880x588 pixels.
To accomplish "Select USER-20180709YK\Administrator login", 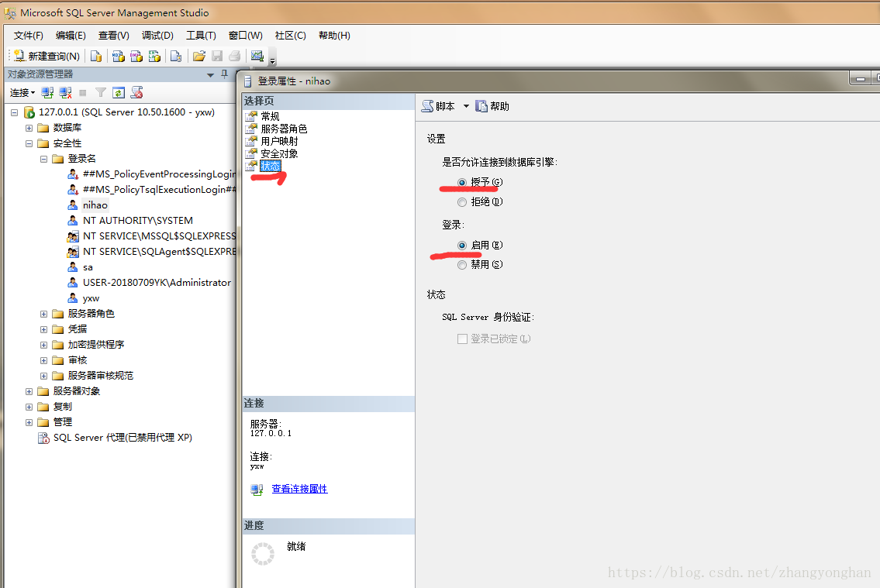I will pyautogui.click(x=157, y=283).
